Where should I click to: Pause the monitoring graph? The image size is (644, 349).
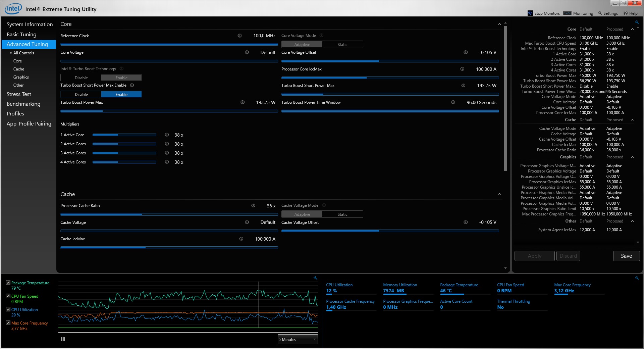click(63, 339)
